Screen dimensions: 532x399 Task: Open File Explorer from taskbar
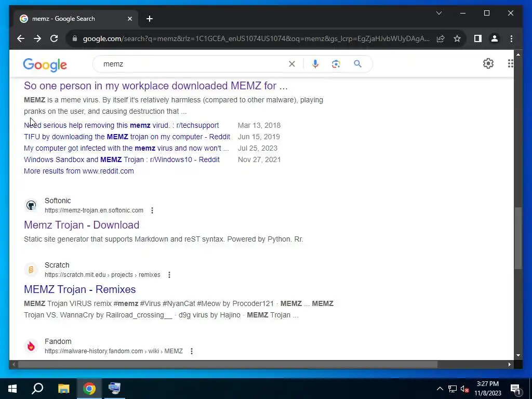point(63,389)
